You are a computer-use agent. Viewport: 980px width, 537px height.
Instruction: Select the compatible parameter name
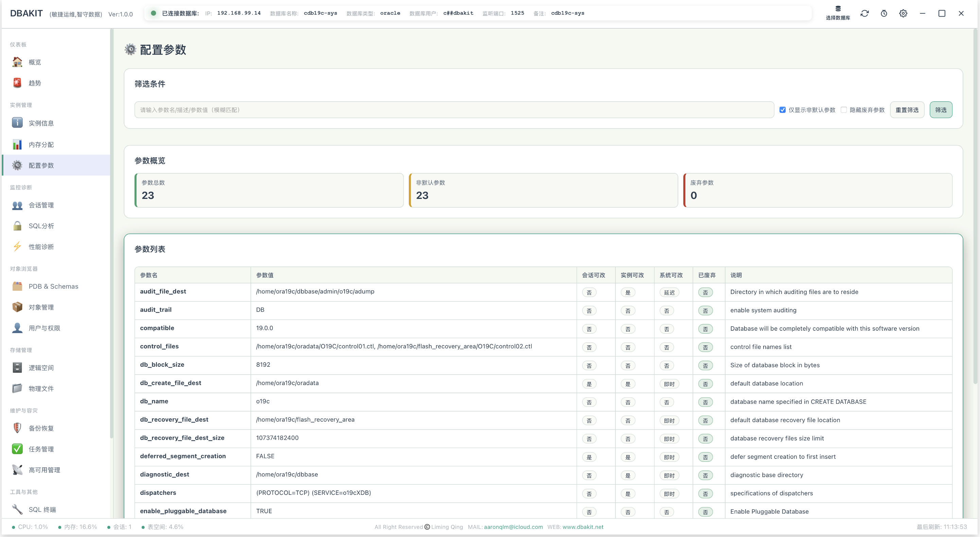point(157,328)
